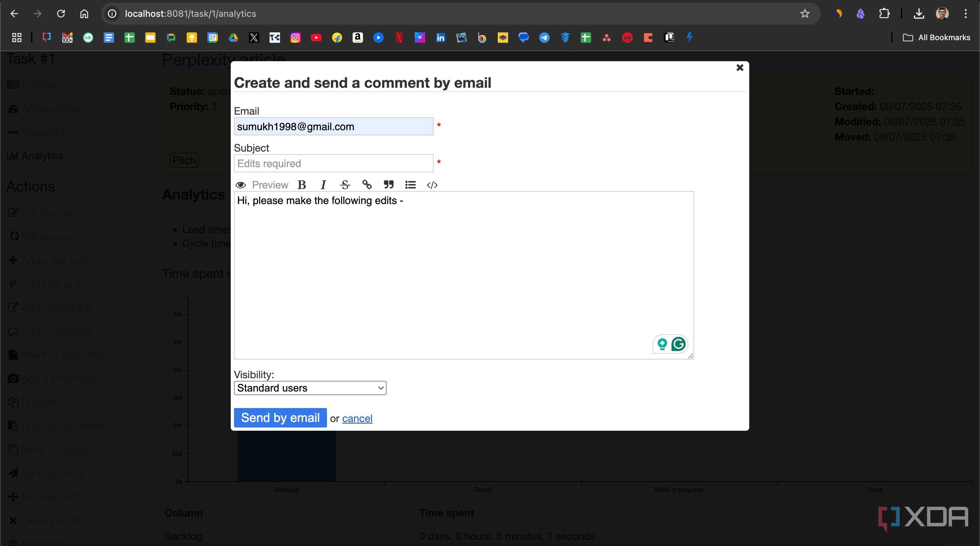Focus the Subject input field
This screenshot has height=546, width=980.
[x=334, y=163]
